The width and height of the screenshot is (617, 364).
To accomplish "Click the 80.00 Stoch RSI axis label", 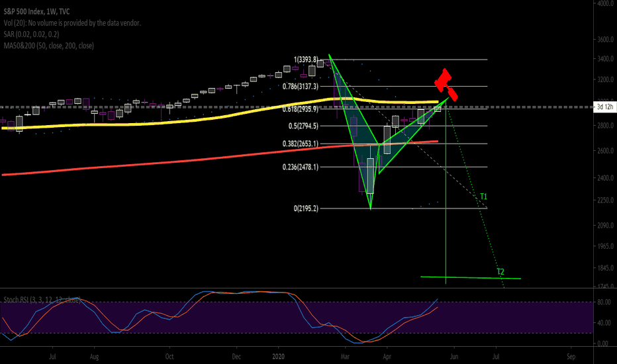I will point(604,302).
